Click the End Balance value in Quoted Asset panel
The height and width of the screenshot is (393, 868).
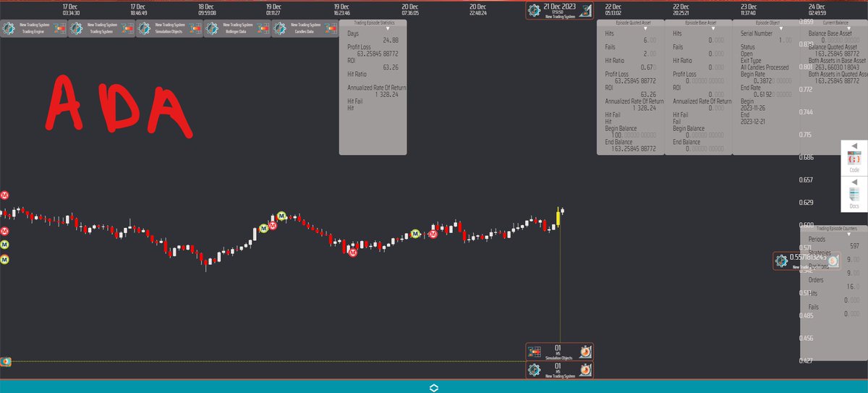click(634, 148)
